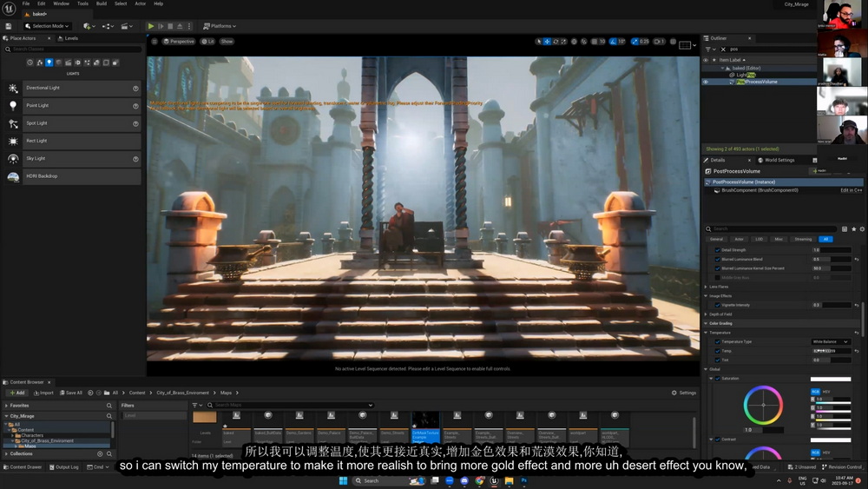Viewport: 868px width, 489px height.
Task: Open the Perspective view mode dropdown
Action: click(x=179, y=42)
